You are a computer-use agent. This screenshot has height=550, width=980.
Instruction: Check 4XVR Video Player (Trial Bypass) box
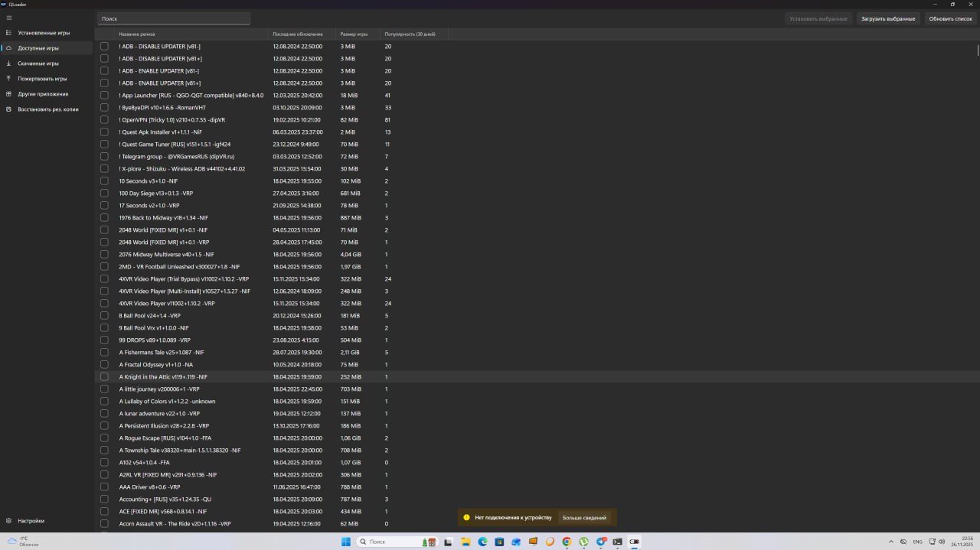[x=105, y=279]
